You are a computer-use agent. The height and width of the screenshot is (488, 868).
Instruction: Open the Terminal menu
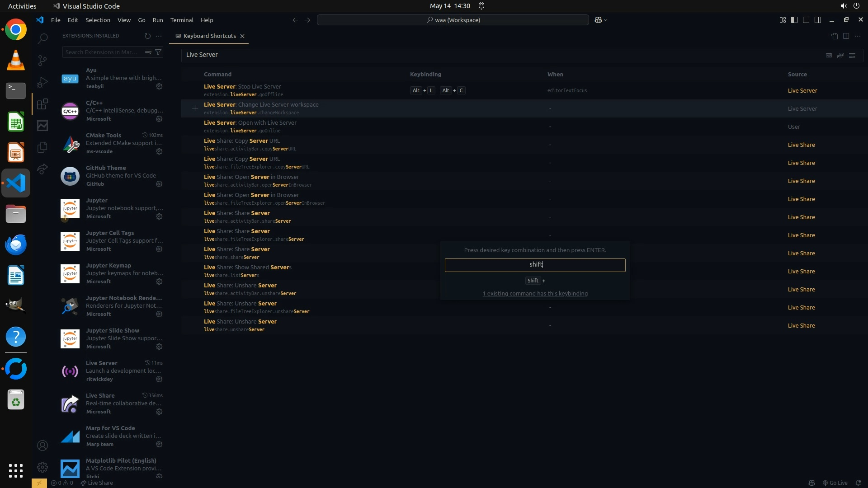(182, 20)
